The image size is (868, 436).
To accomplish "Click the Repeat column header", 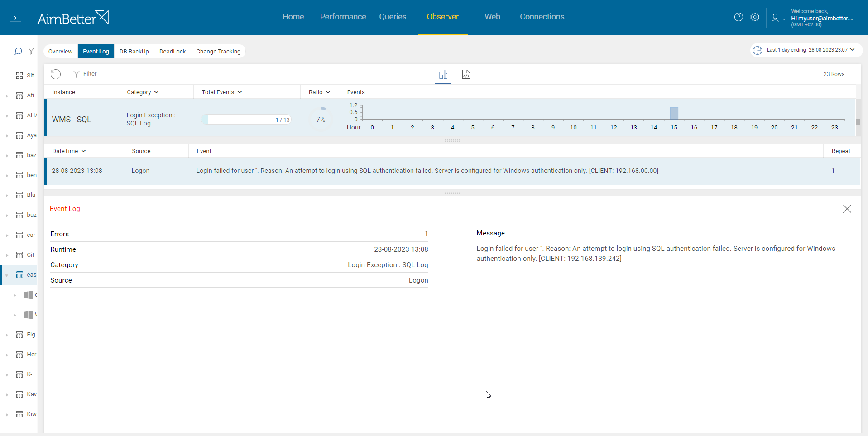I will (841, 151).
